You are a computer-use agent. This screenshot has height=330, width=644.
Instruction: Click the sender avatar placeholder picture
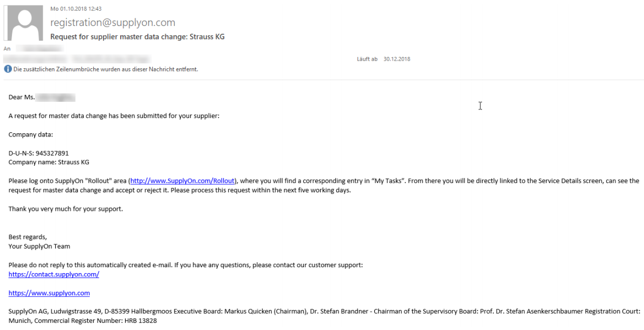click(x=23, y=23)
